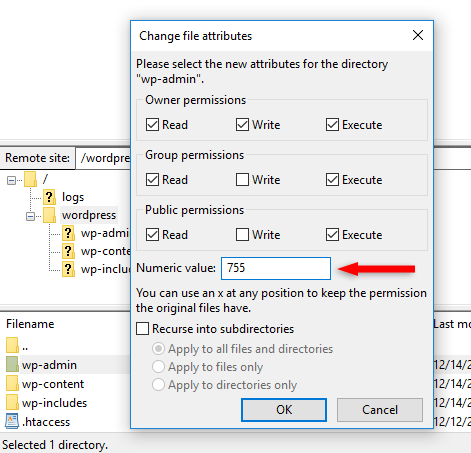Image resolution: width=471 pixels, height=453 pixels.
Task: Close the Change file attributes dialog
Action: (x=418, y=35)
